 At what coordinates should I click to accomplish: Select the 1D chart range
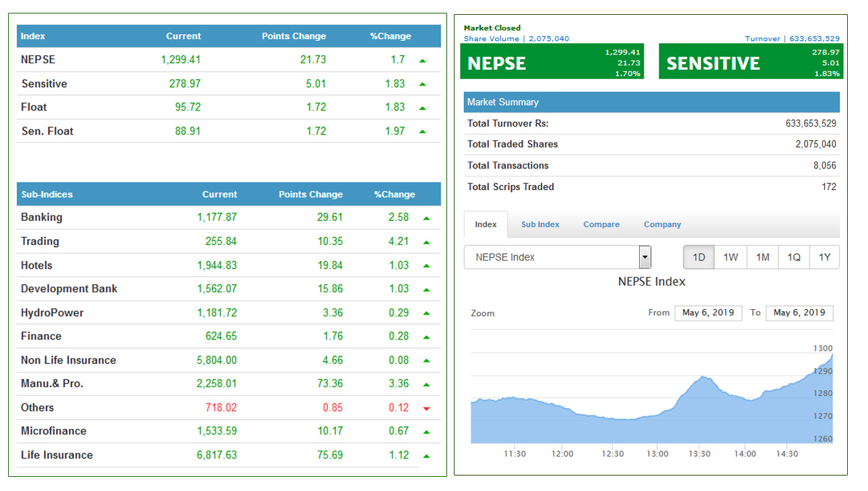click(x=699, y=257)
